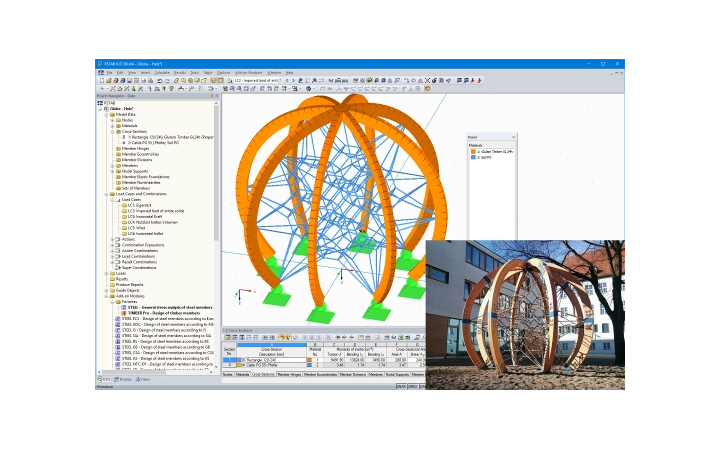Viewport: 720px width, 450px height.
Task: Click the Undo arrow icon
Action: point(159,80)
